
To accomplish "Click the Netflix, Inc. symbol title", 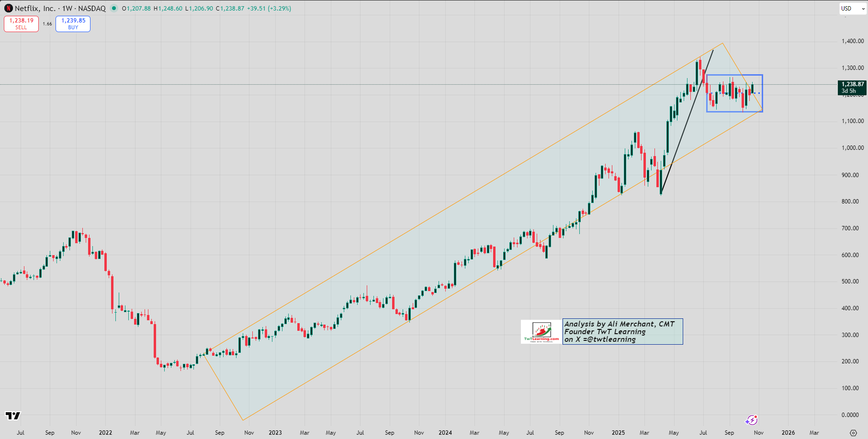I will point(35,8).
